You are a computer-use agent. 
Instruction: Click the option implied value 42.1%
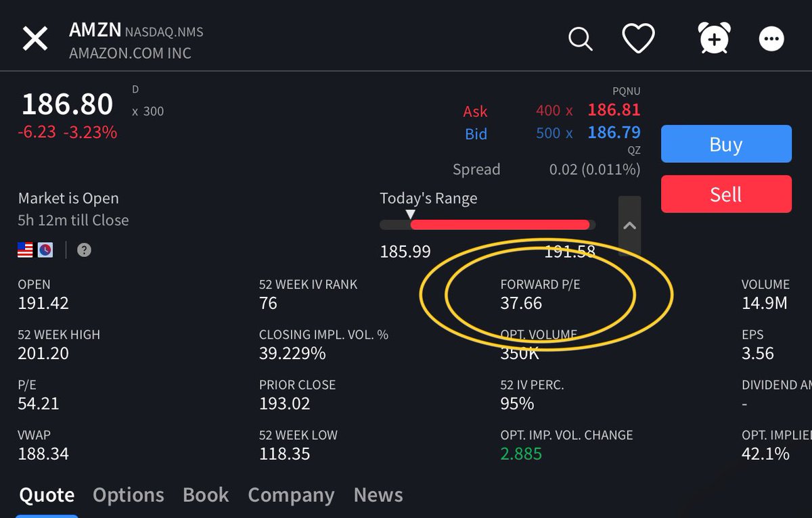click(x=765, y=453)
